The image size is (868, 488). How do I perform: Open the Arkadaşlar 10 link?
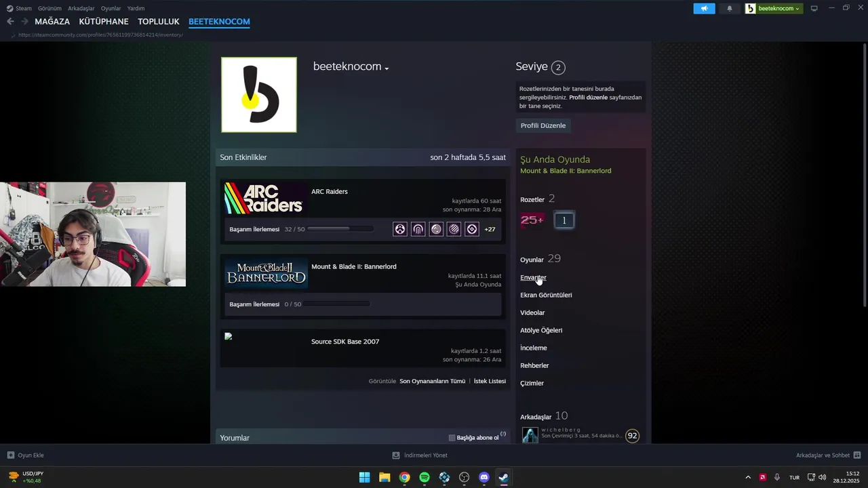[x=544, y=416]
